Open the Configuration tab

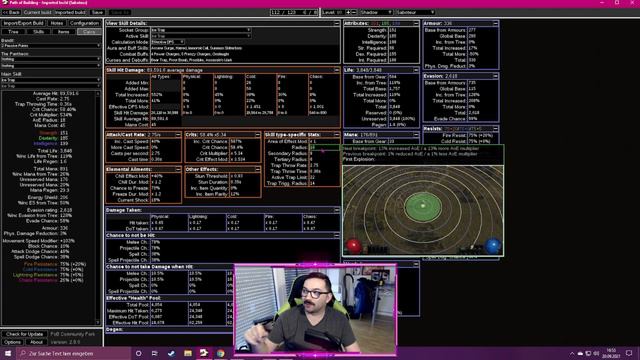click(x=84, y=23)
